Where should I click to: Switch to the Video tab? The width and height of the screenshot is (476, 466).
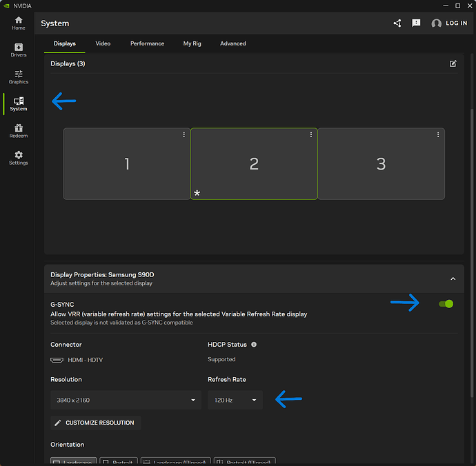[103, 43]
